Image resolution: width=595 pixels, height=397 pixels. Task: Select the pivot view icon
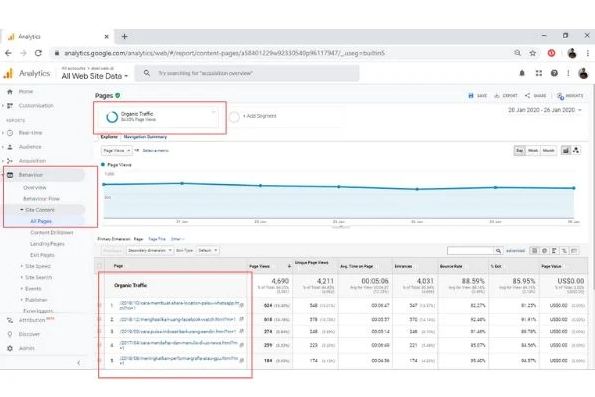pos(574,251)
